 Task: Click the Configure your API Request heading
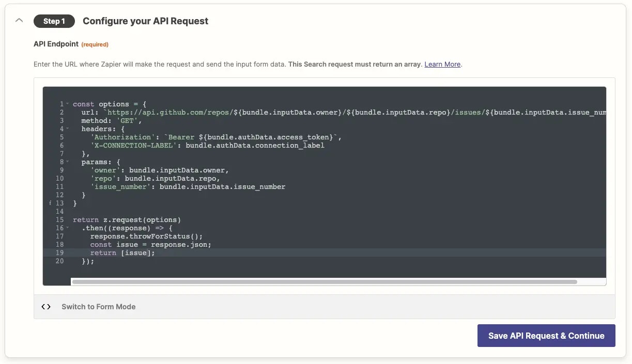point(146,21)
